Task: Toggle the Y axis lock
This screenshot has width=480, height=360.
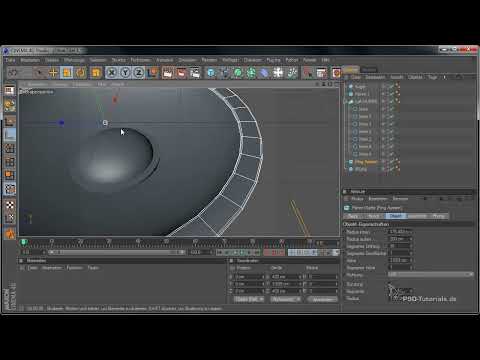Action: (125, 72)
